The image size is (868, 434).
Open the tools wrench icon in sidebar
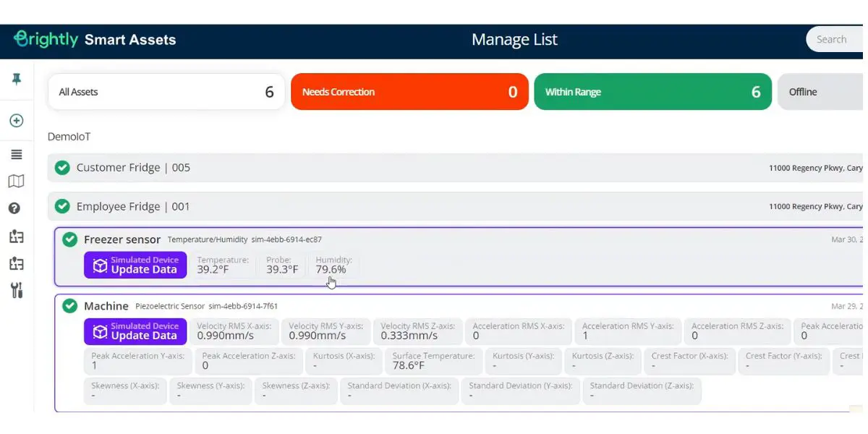[16, 291]
